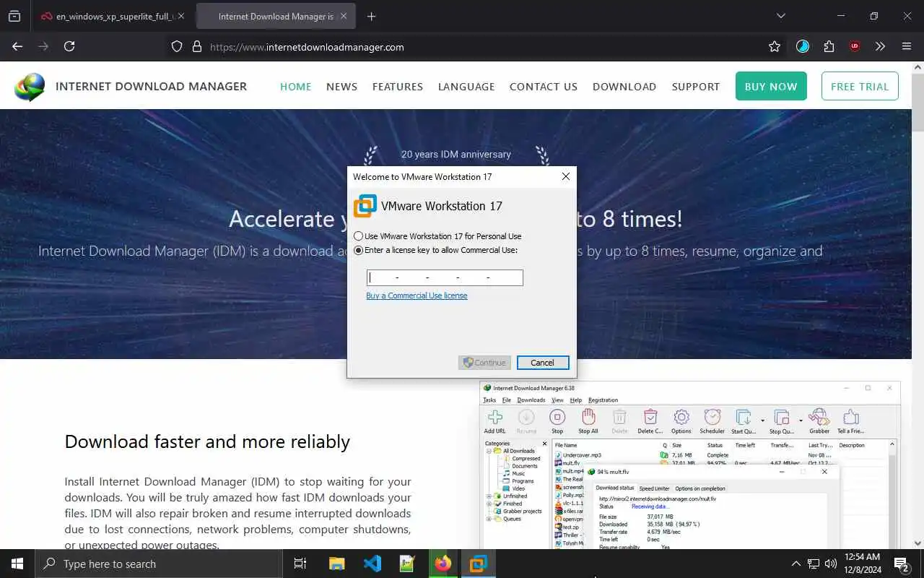Open the NEWS menu item
The height and width of the screenshot is (578, 924).
(341, 86)
